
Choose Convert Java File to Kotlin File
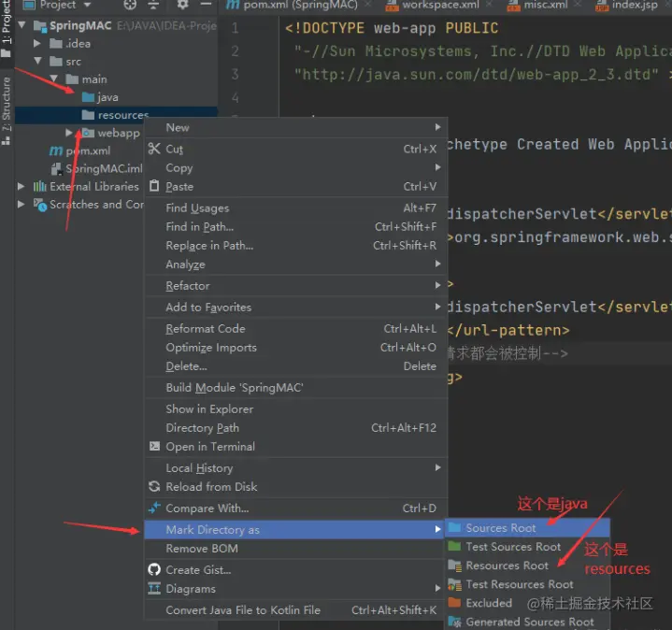[x=295, y=610]
